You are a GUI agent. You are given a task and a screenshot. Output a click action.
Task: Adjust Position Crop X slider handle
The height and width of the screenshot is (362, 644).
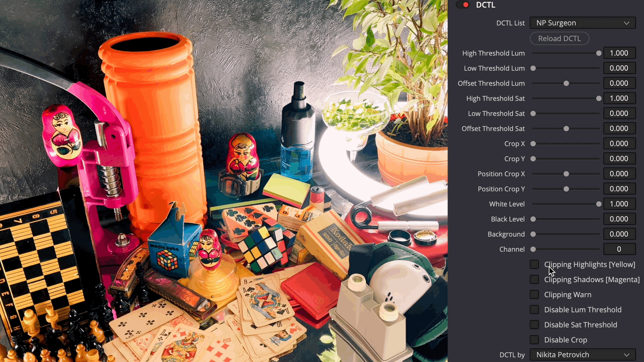(x=566, y=173)
